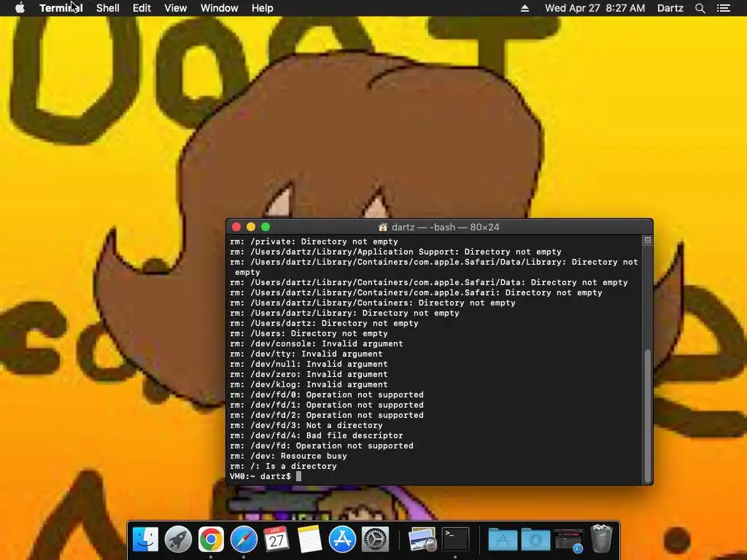
Task: Click '/dev/fd/4: Bad file descriptor' line
Action: pyautogui.click(x=317, y=436)
